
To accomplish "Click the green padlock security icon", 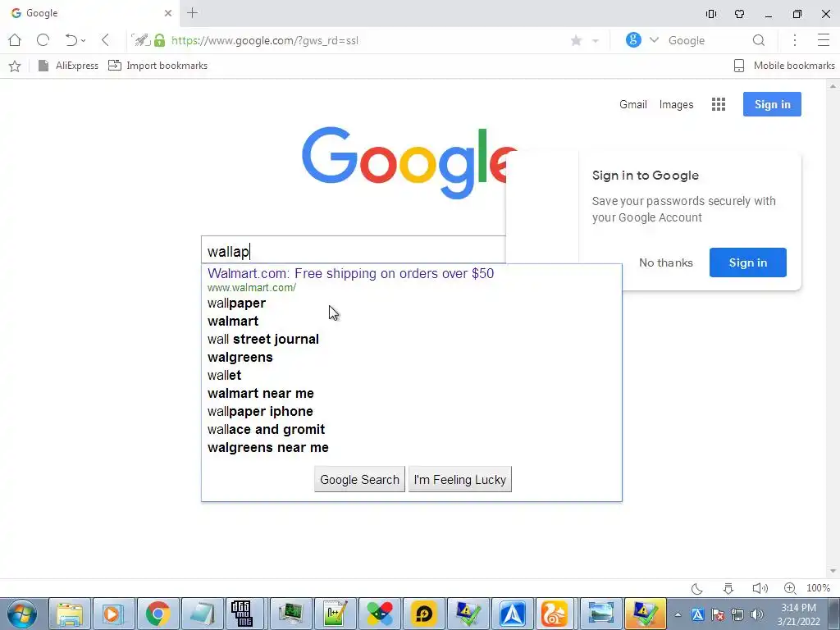I will 159,40.
